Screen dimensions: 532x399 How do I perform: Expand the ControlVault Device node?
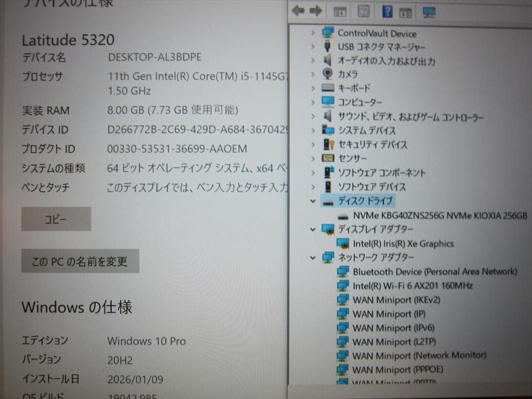[313, 33]
